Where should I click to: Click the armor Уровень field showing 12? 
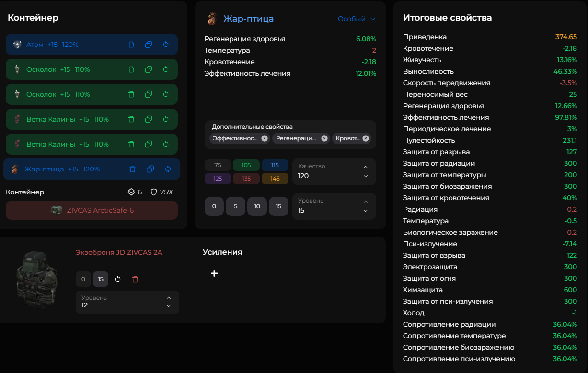tap(127, 302)
